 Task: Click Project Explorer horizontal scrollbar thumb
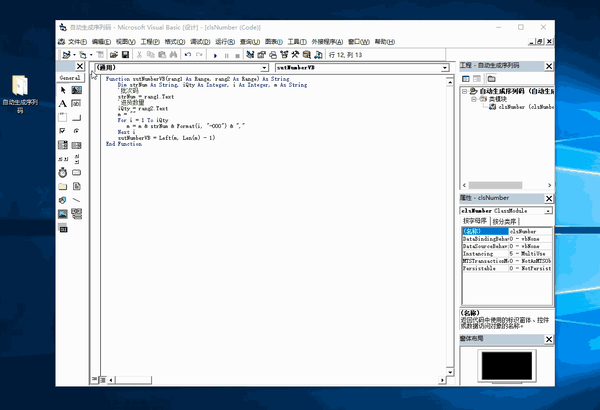[x=495, y=185]
